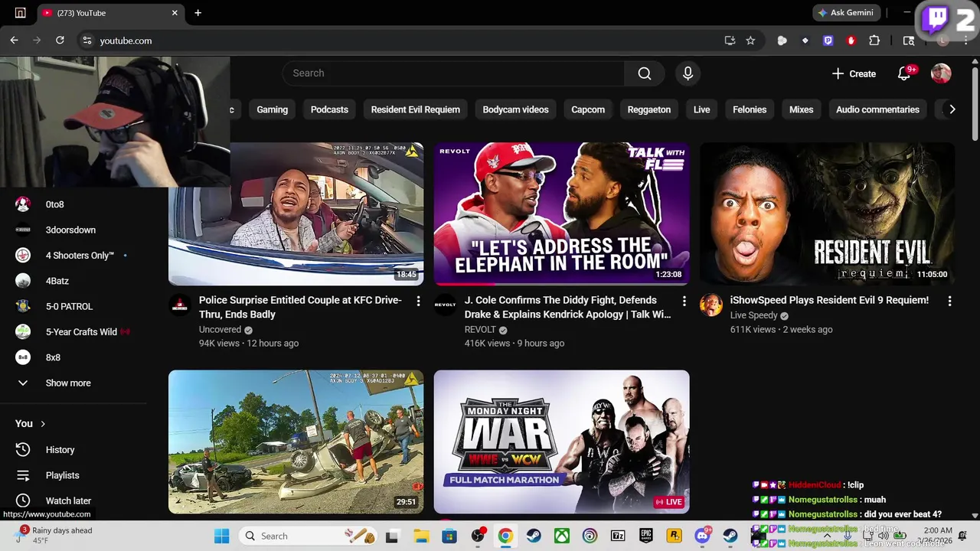Select the Felonies chip

pos(750,109)
